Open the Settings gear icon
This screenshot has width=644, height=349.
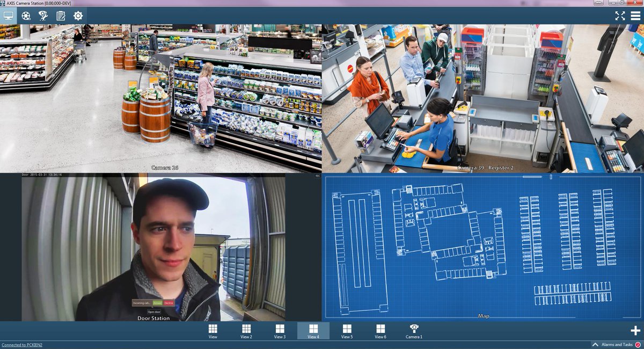point(77,16)
